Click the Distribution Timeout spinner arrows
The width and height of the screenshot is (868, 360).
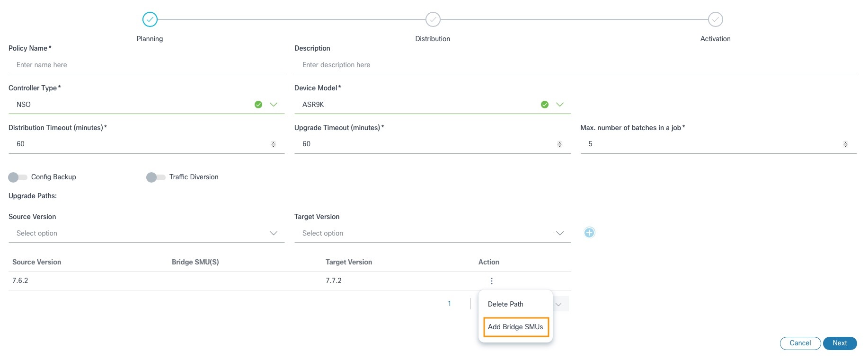coord(273,144)
